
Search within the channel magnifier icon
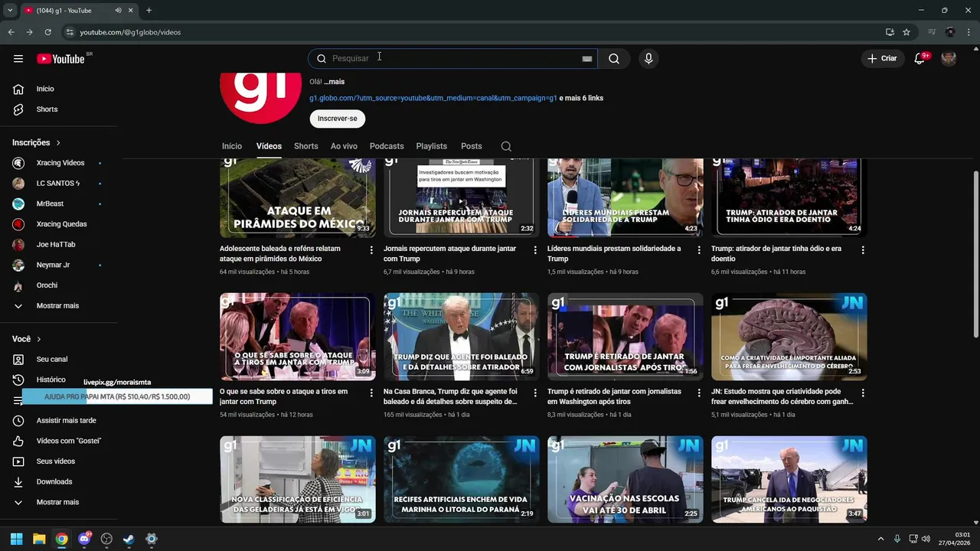click(506, 146)
